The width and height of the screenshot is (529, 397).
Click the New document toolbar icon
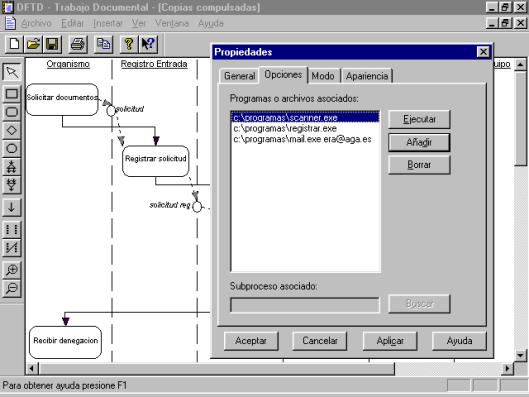(x=14, y=44)
